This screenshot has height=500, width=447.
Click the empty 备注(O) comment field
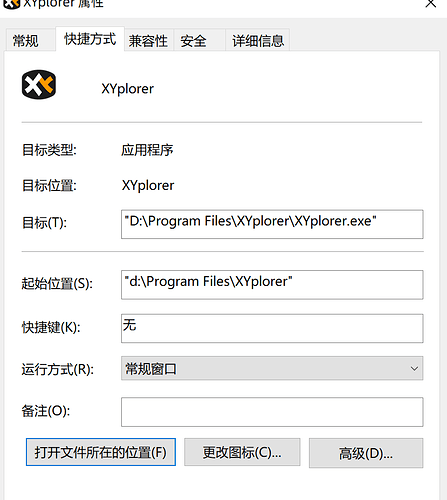pyautogui.click(x=272, y=412)
